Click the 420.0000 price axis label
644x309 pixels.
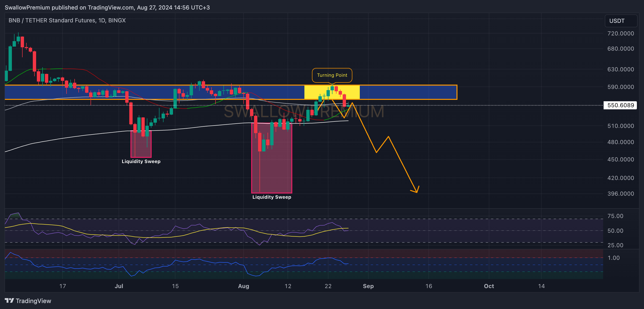click(620, 178)
